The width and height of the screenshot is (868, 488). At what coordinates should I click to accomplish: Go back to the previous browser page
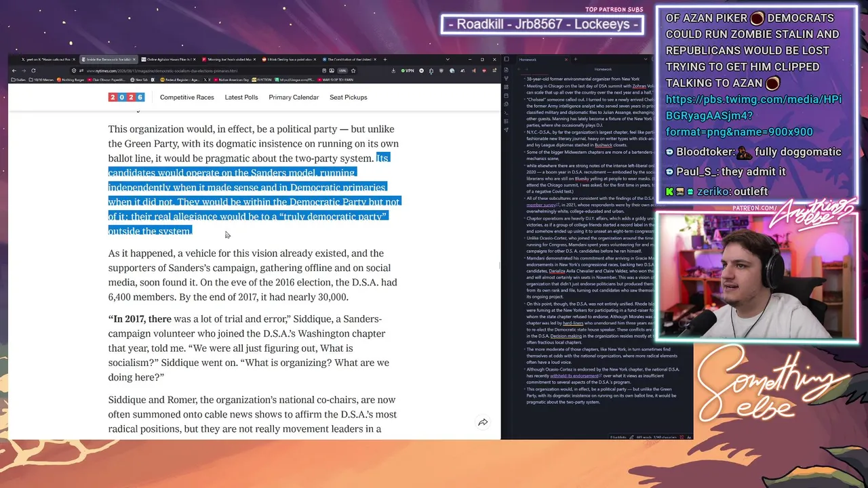[14, 70]
